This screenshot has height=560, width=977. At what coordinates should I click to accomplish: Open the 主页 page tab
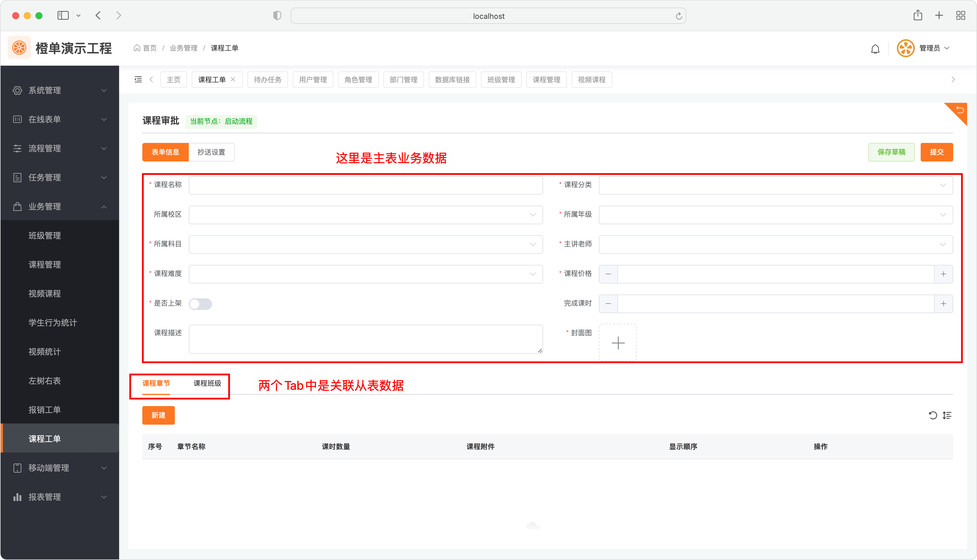[x=173, y=80]
